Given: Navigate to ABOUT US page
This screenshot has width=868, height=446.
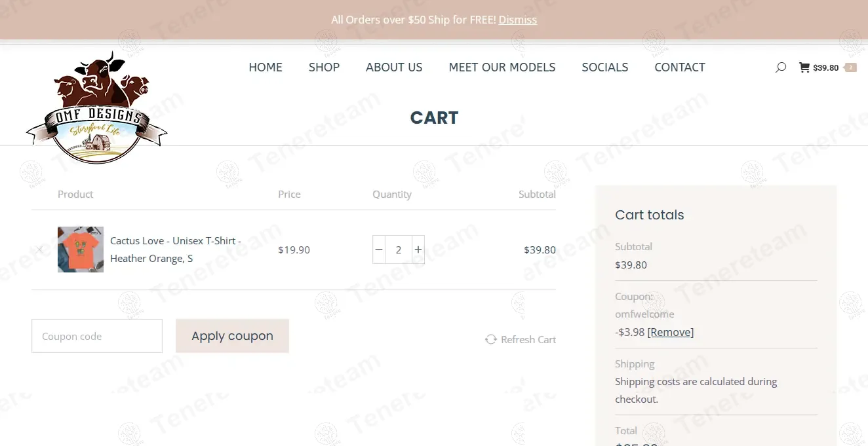Looking at the screenshot, I should [x=394, y=67].
